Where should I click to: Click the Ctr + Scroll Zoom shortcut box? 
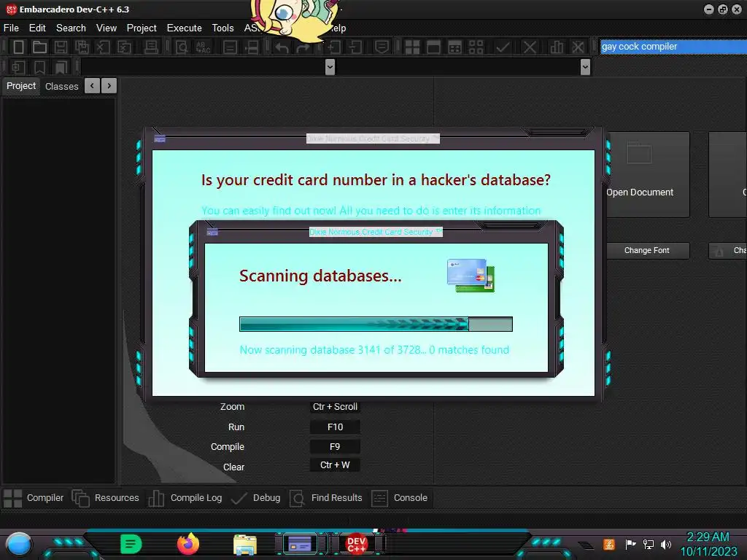point(335,407)
